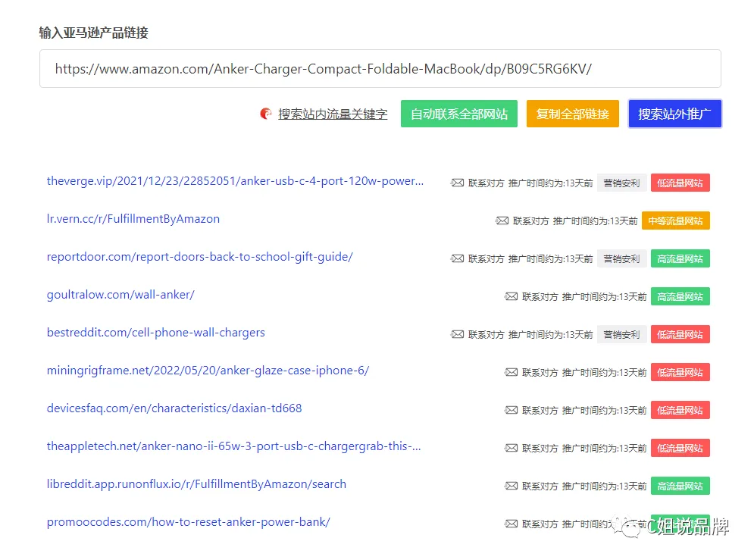Click the 营销安利 tag in the bestreddit.com row
The height and width of the screenshot is (560, 754).
coord(621,334)
